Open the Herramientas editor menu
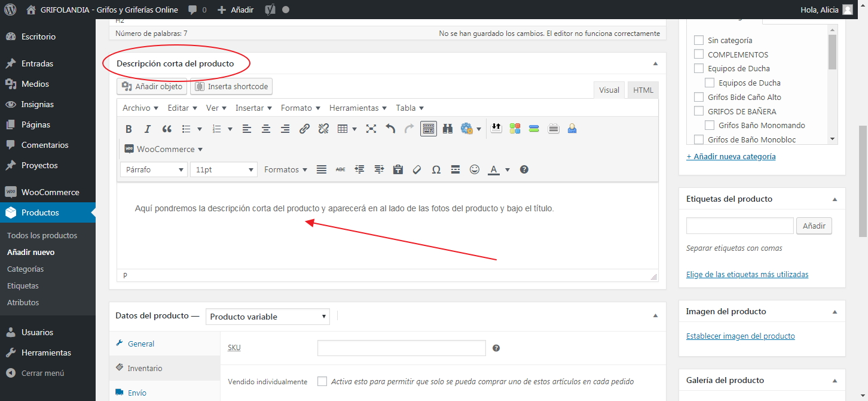868x401 pixels. 358,108
